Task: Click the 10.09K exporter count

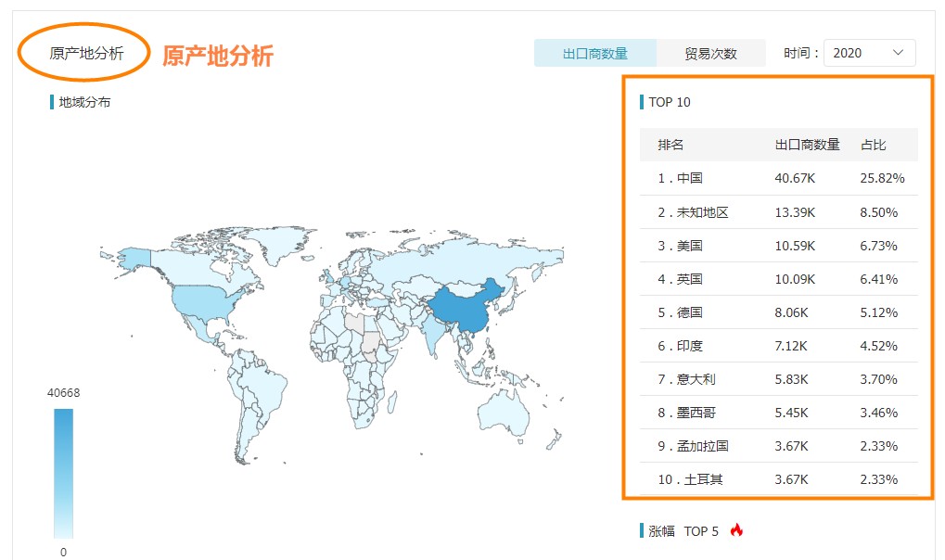Action: pyautogui.click(x=795, y=279)
